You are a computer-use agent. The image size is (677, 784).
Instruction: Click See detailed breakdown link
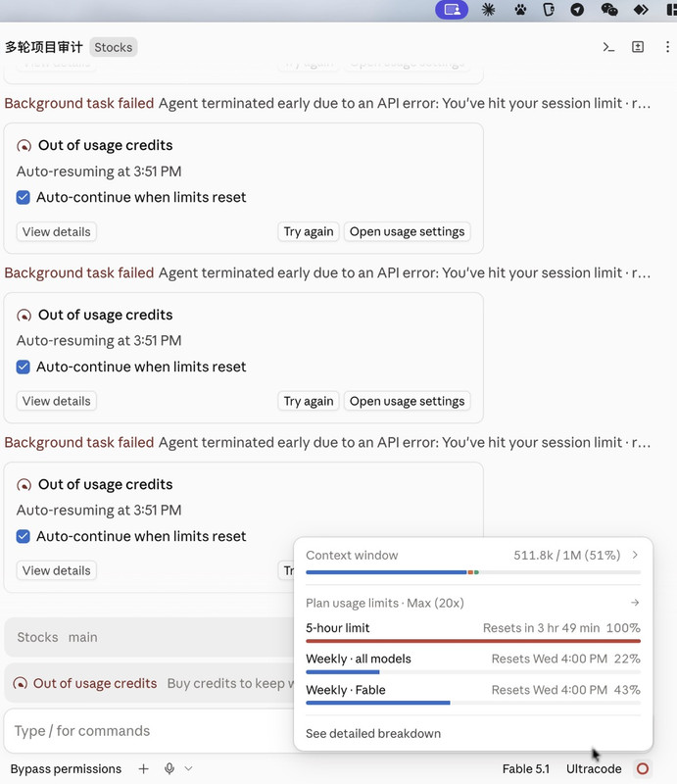pos(373,733)
